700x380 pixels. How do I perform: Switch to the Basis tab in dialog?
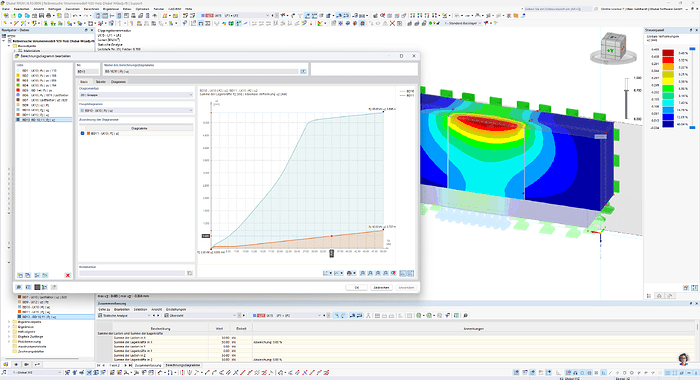coord(84,82)
